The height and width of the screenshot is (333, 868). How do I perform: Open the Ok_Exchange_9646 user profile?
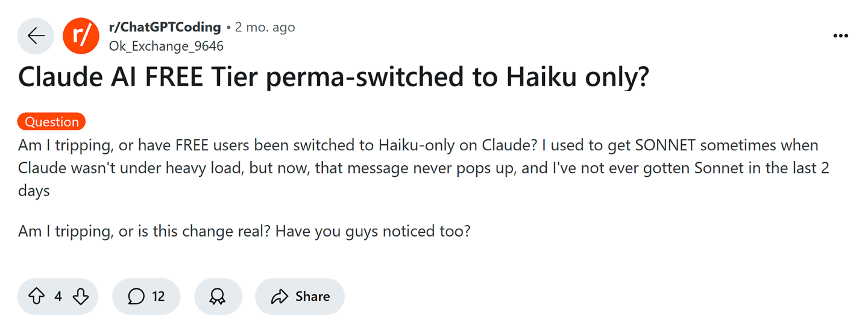[x=166, y=46]
